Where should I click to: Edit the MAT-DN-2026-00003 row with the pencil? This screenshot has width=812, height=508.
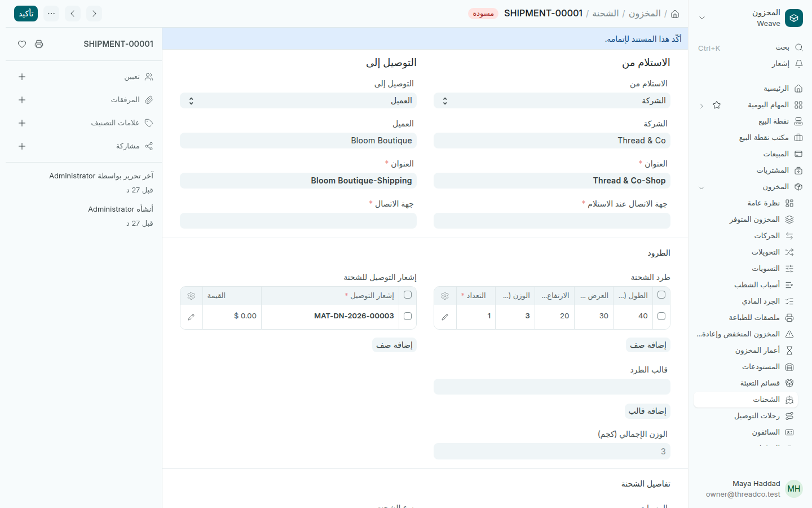(191, 317)
